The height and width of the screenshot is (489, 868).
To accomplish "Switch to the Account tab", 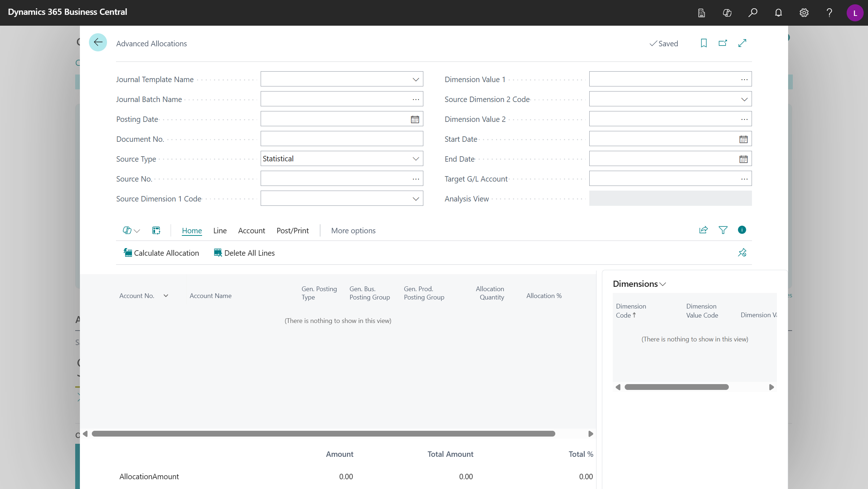I will pos(252,230).
